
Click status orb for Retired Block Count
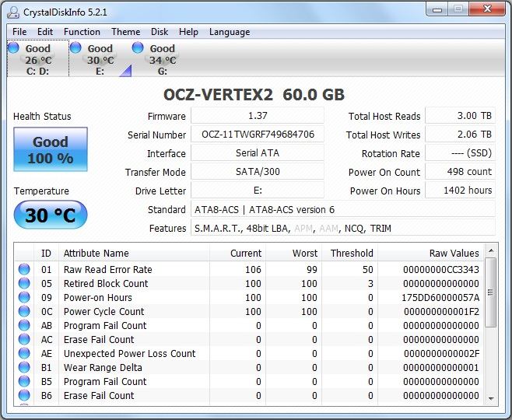[24, 283]
